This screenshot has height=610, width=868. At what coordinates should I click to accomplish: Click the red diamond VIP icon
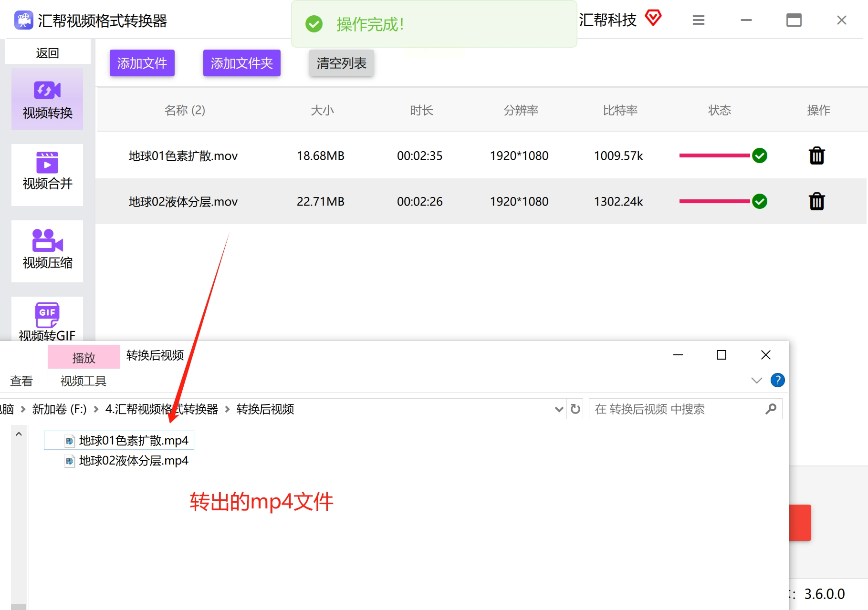tap(653, 18)
